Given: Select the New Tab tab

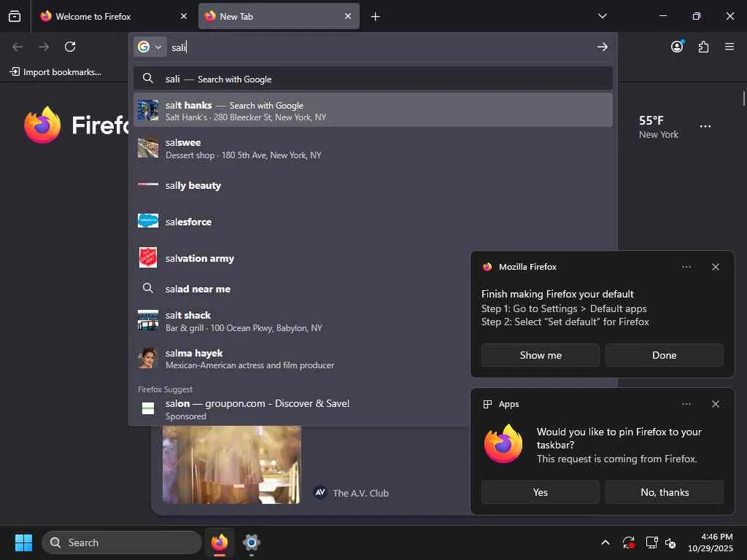Looking at the screenshot, I should (x=279, y=16).
